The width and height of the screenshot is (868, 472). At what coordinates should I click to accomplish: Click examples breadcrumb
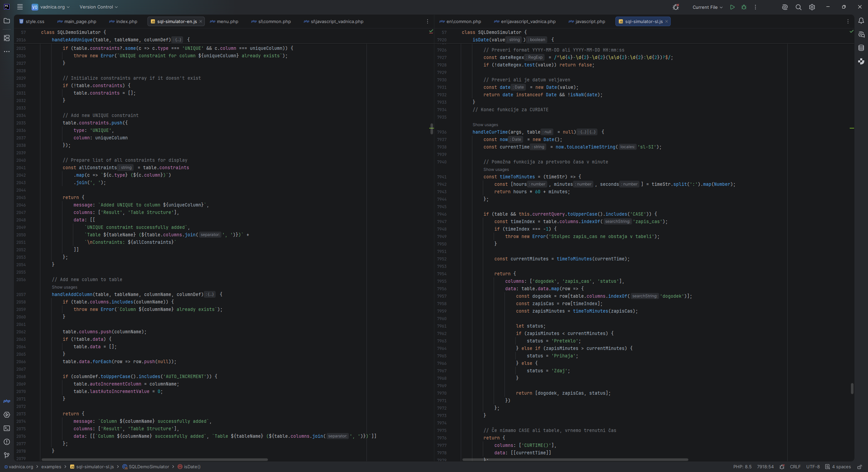(x=51, y=467)
